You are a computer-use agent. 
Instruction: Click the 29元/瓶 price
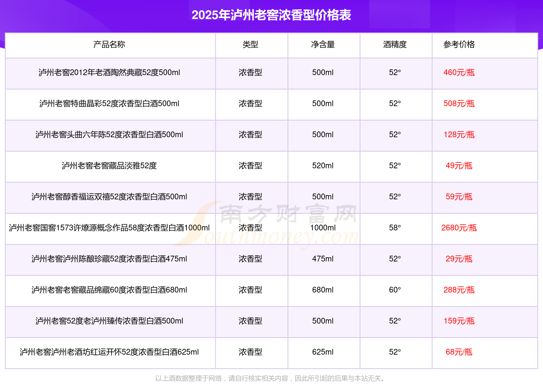(x=459, y=259)
